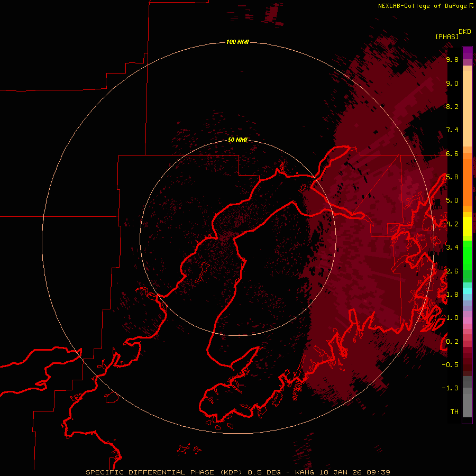The width and height of the screenshot is (476, 476).
Task: Click the 0.2 scale value
Action: point(452,342)
